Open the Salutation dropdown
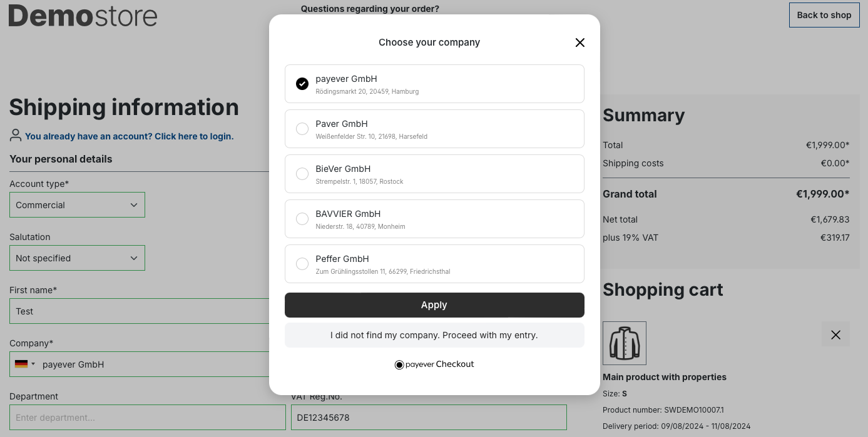The image size is (868, 437). [x=77, y=258]
